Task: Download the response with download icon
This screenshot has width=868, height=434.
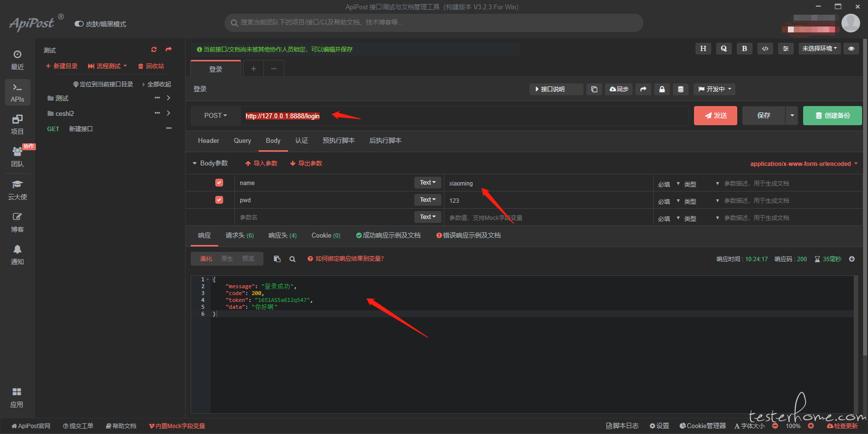Action: 852,259
